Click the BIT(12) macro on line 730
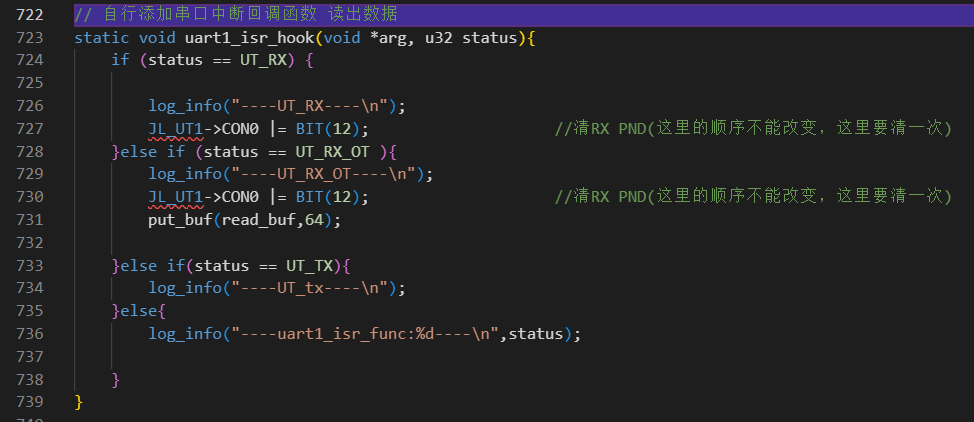 pyautogui.click(x=327, y=197)
